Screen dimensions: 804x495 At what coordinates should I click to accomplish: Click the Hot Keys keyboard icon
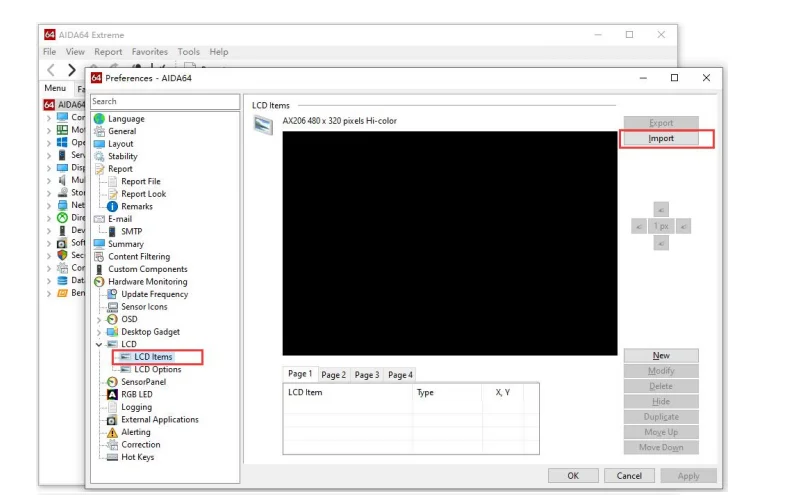112,457
